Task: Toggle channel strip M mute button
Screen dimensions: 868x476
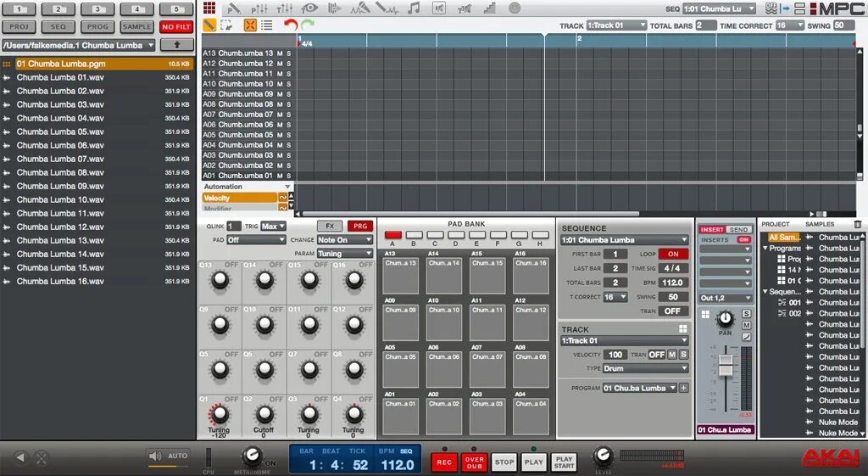Action: point(746,325)
